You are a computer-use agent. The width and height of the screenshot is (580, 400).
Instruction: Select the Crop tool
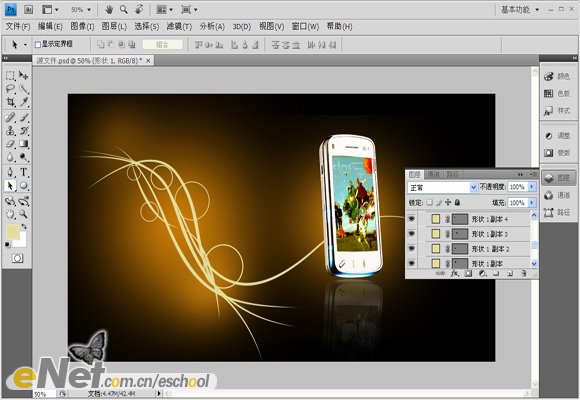[x=10, y=102]
